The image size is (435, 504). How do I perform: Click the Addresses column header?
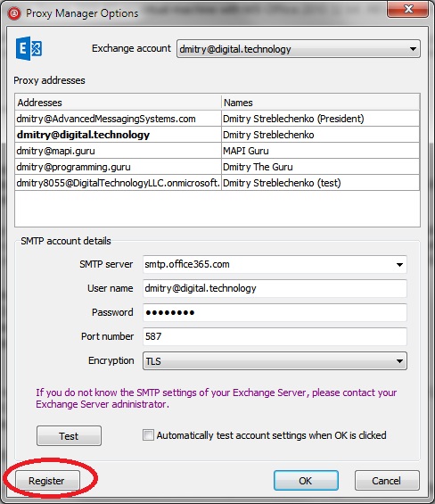click(118, 103)
